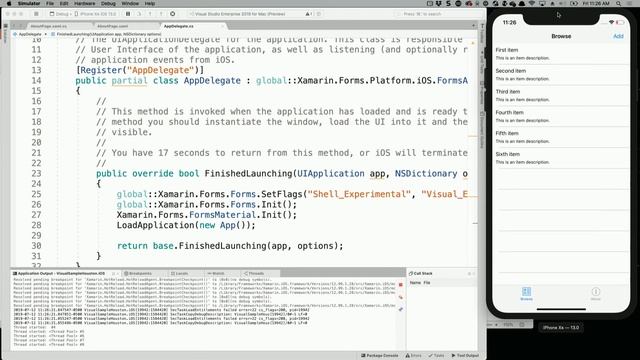Tap the About tab icon in the simulator
The height and width of the screenshot is (360, 640).
[x=596, y=293]
